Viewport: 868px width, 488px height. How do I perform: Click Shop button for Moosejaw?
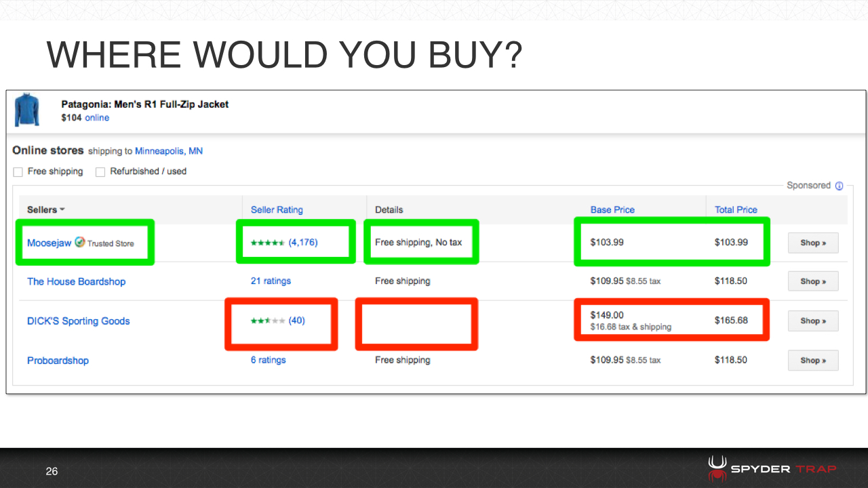(x=813, y=243)
